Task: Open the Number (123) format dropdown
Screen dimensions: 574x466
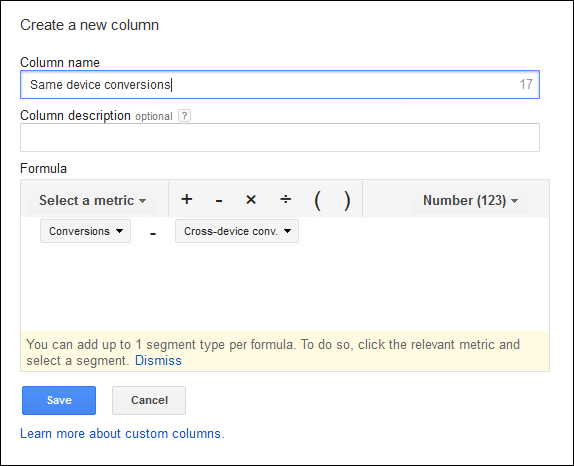Action: click(x=470, y=201)
